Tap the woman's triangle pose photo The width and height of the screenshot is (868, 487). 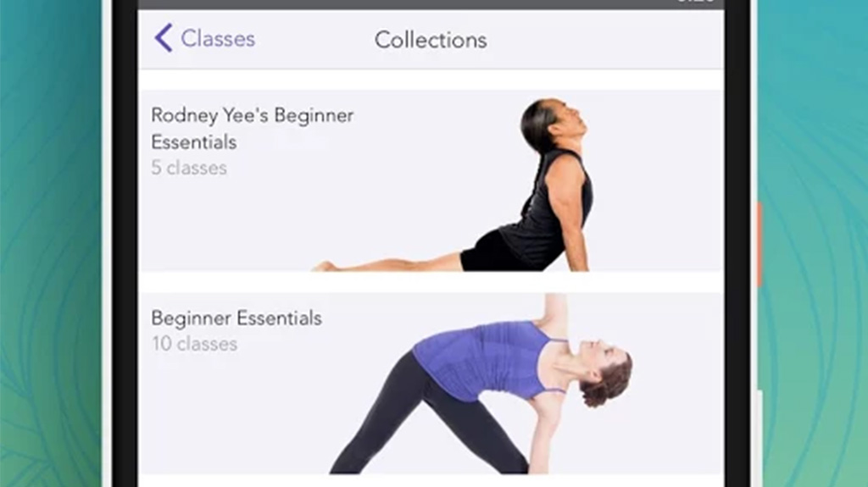tap(481, 384)
